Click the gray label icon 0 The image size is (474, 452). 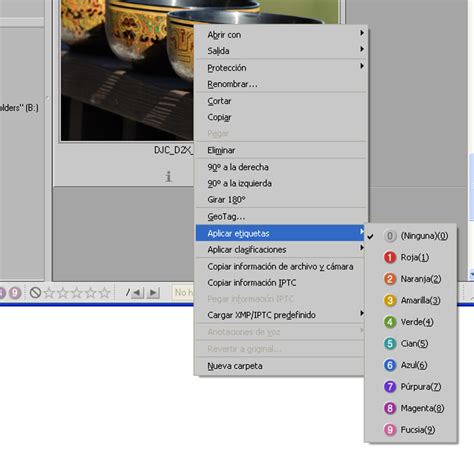click(x=390, y=236)
